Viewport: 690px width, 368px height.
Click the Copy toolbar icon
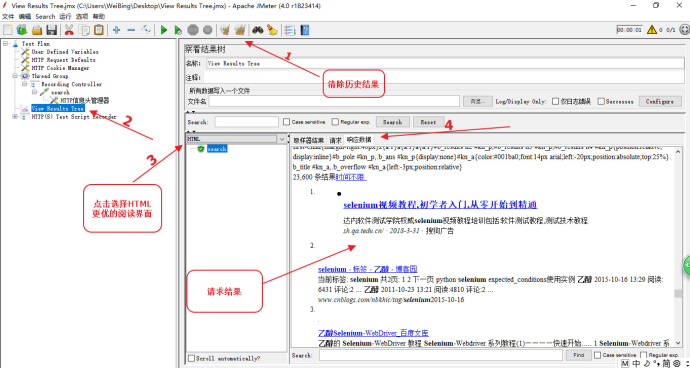84,30
